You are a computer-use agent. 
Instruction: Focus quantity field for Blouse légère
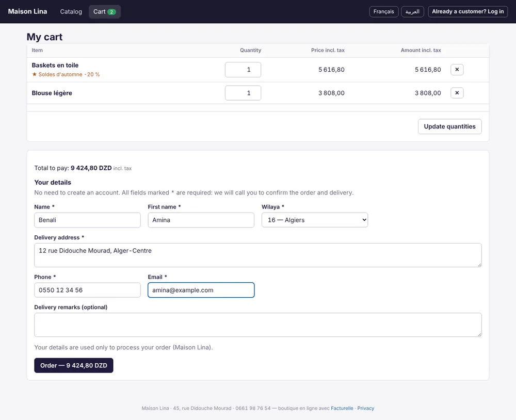click(243, 93)
